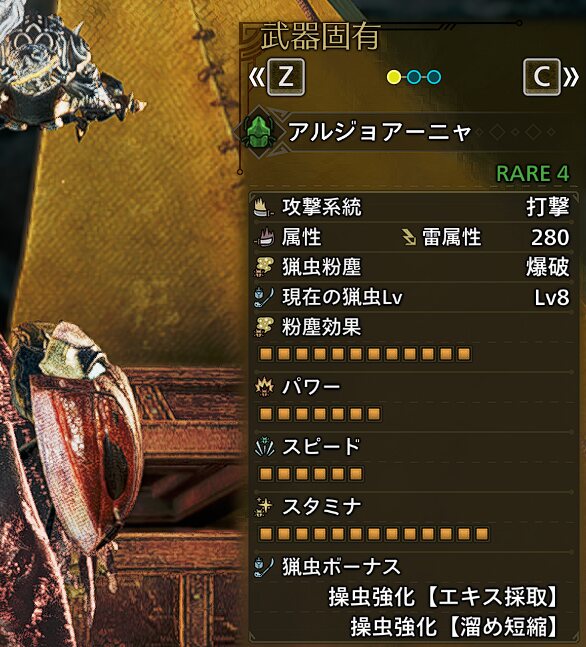Click the 操虫強化【エキス採取】 bonus entry
The height and width of the screenshot is (647, 586).
[444, 597]
